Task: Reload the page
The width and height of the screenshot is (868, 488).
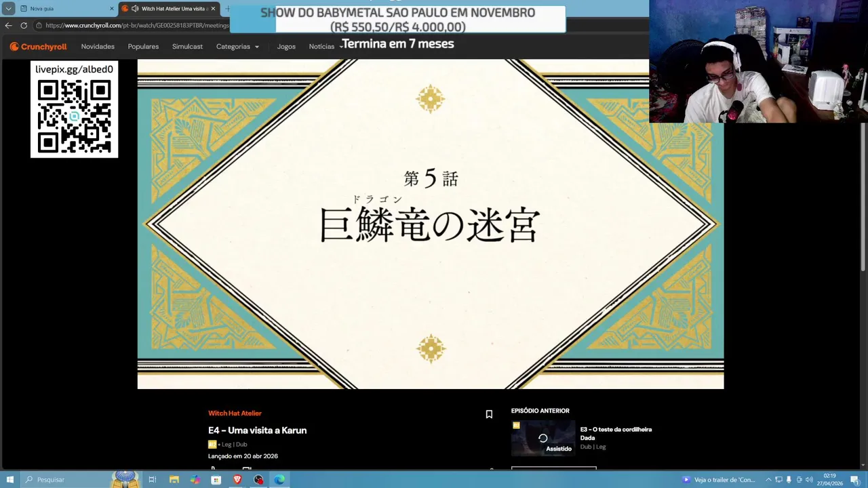Action: [24, 25]
